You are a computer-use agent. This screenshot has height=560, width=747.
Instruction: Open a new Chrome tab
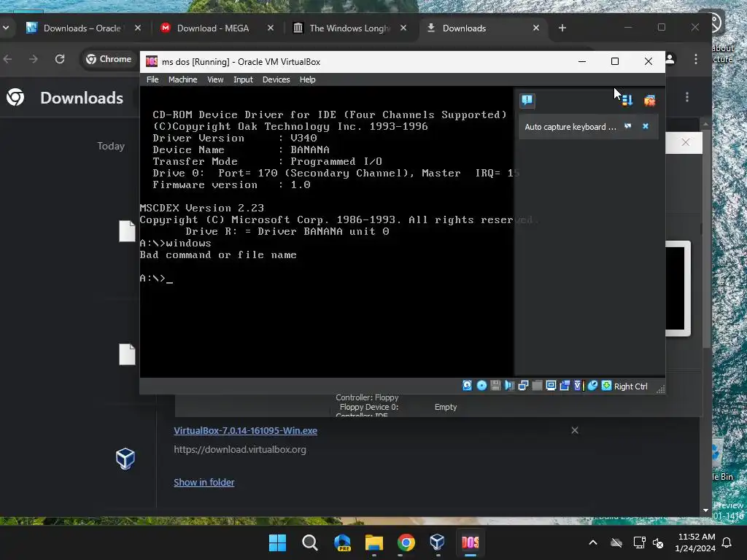coord(562,28)
